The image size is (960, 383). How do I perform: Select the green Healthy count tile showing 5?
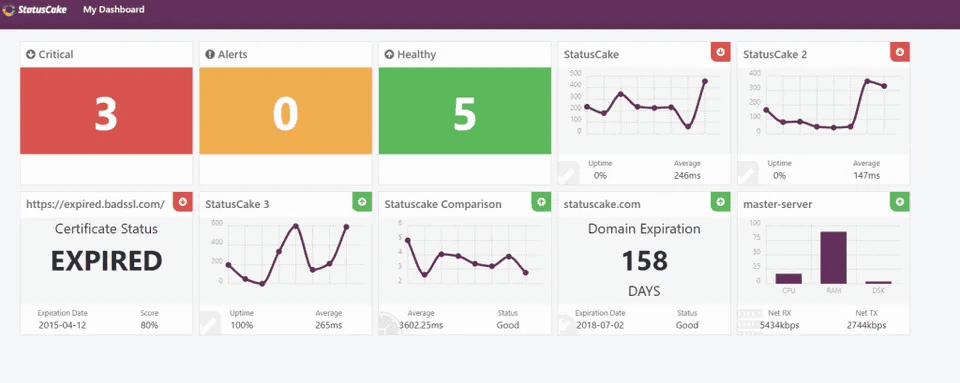pyautogui.click(x=465, y=111)
